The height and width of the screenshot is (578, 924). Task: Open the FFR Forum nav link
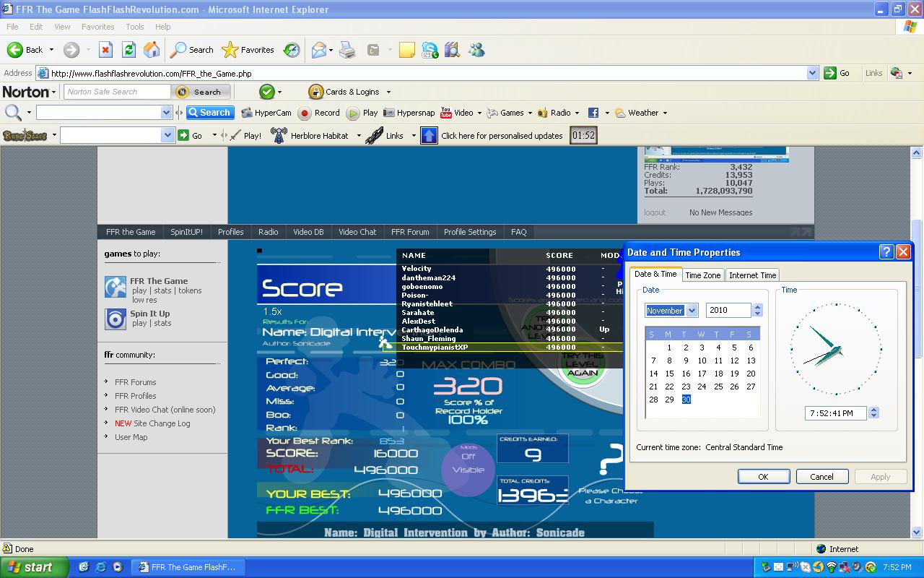point(410,232)
